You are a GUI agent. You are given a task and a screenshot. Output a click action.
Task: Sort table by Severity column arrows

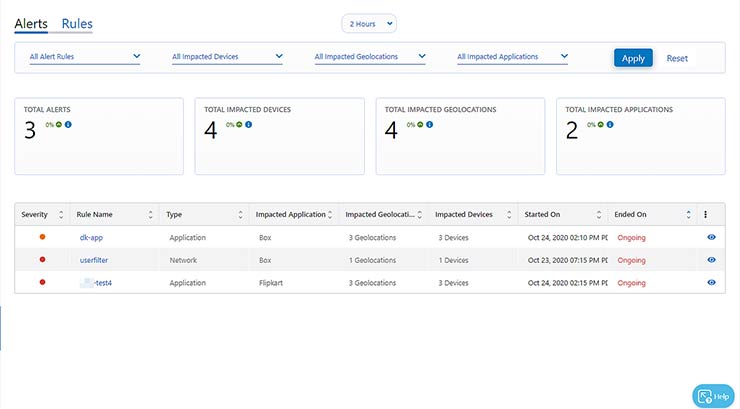[x=60, y=214]
